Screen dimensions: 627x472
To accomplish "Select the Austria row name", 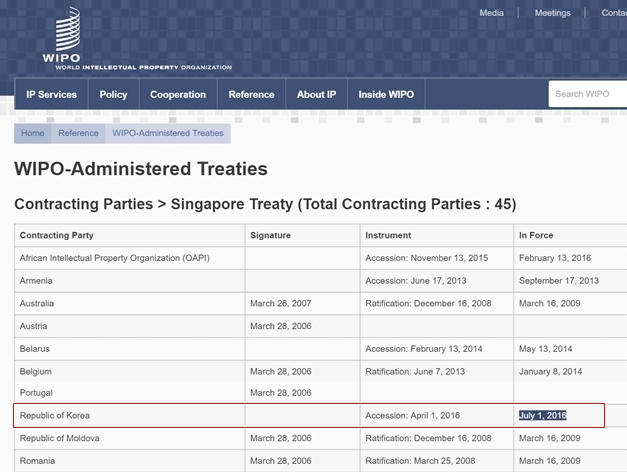I will point(34,326).
